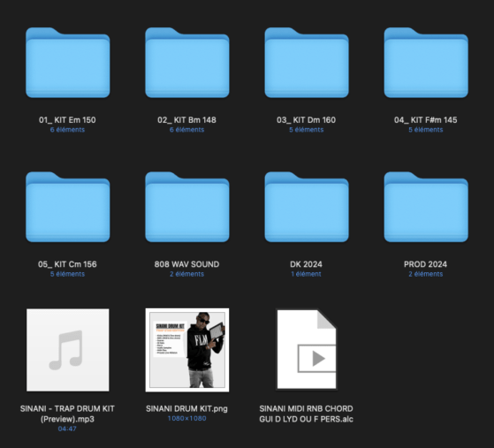
Task: Select the SINANI DRUM KIT image thumbnail
Action: [x=187, y=350]
